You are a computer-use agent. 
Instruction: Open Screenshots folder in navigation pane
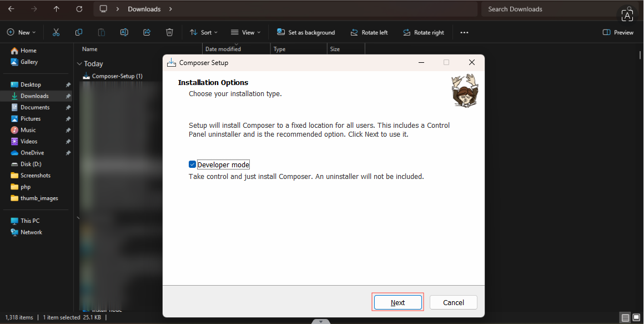(x=36, y=175)
